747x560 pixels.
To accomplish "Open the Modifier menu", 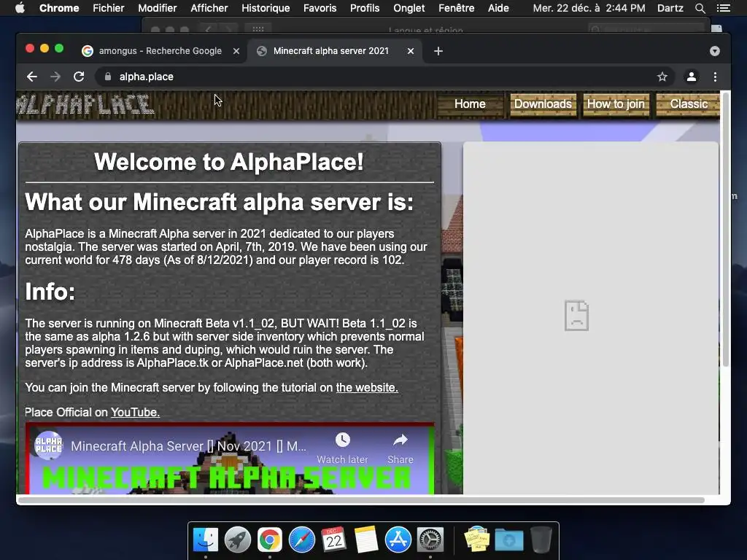I will click(x=158, y=8).
